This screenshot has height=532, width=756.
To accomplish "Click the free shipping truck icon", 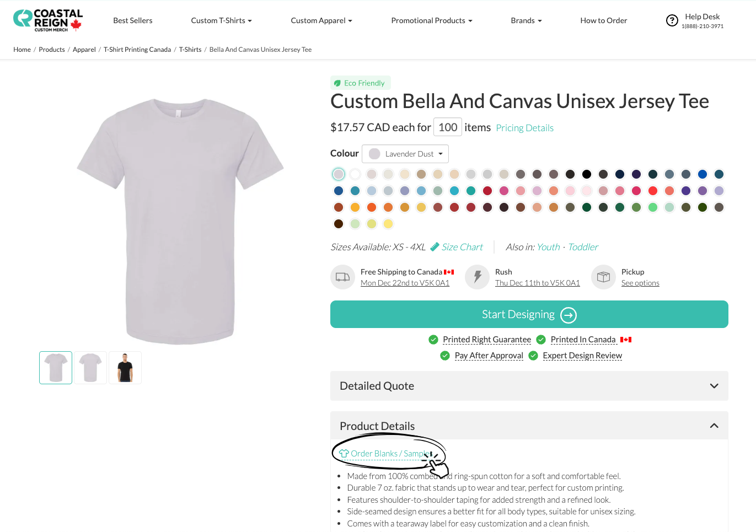I will [342, 277].
